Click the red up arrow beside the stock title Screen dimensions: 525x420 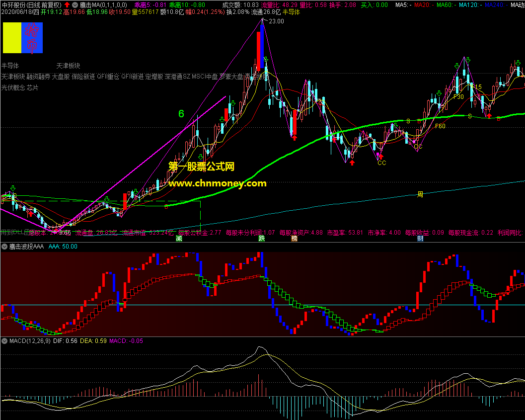(67, 5)
